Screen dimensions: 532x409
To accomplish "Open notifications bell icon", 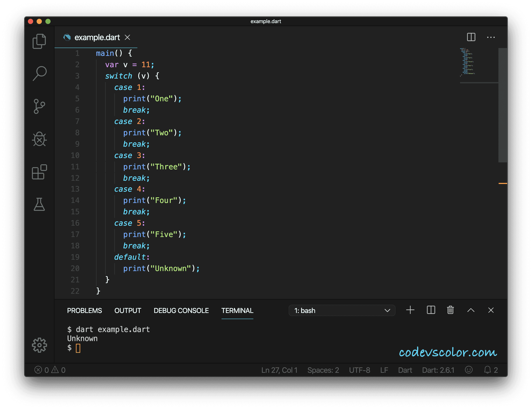I will (x=491, y=370).
